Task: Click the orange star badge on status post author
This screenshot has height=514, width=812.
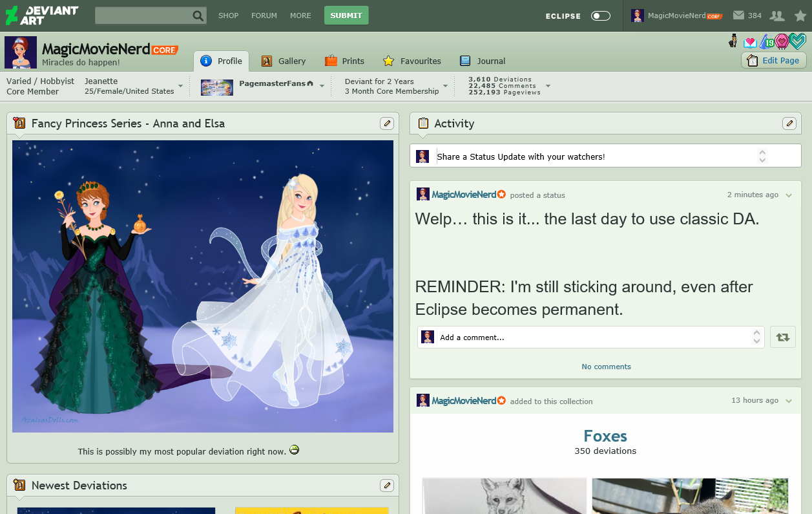Action: [502, 195]
